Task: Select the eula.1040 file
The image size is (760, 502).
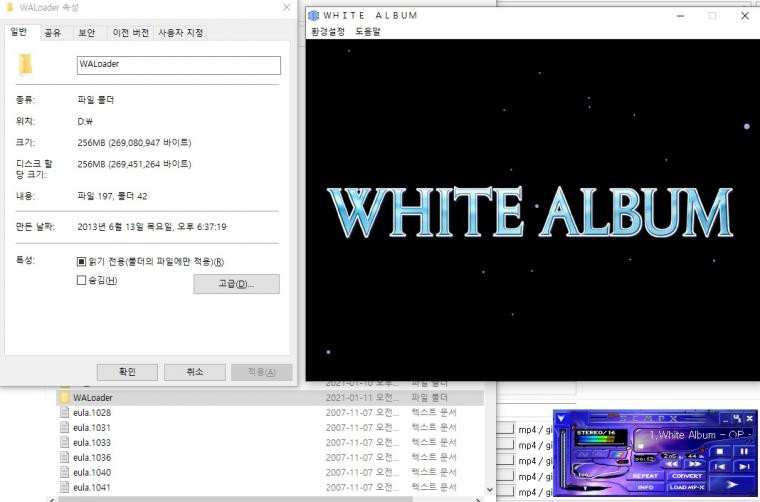Action: click(92, 472)
